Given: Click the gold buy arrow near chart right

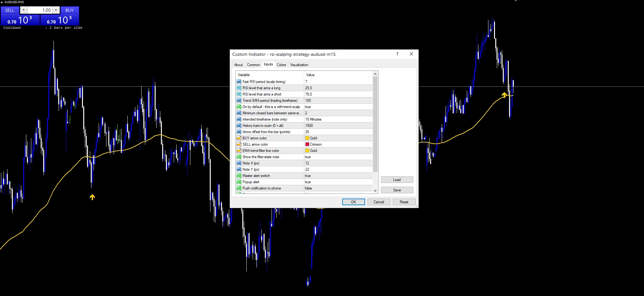Looking at the screenshot, I should [x=504, y=95].
